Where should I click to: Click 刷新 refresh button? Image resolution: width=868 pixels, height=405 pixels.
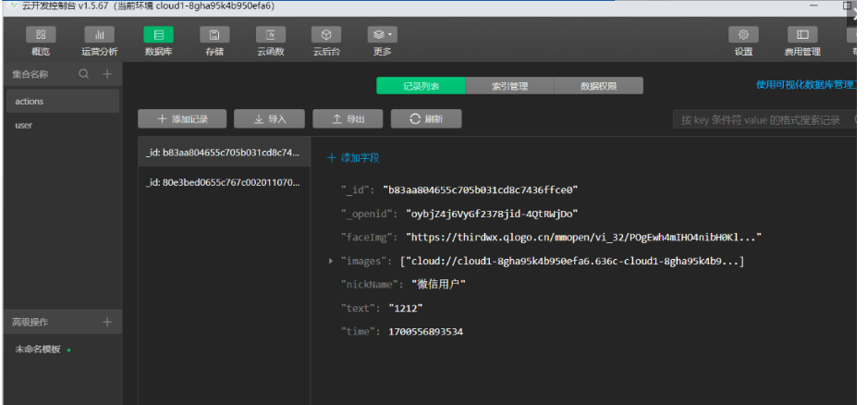[426, 119]
